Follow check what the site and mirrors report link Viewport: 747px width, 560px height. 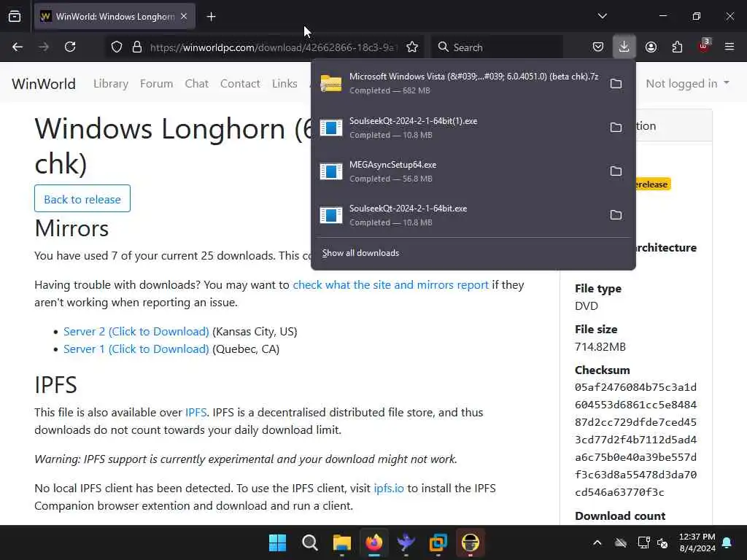coord(391,285)
